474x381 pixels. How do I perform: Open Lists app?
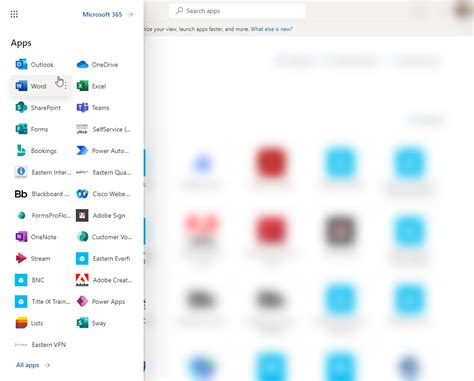[29, 323]
